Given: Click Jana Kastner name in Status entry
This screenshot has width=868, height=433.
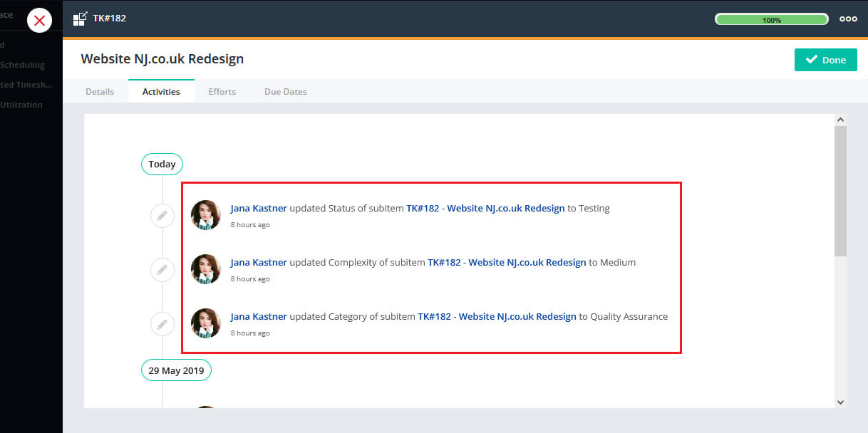Looking at the screenshot, I should tap(259, 209).
